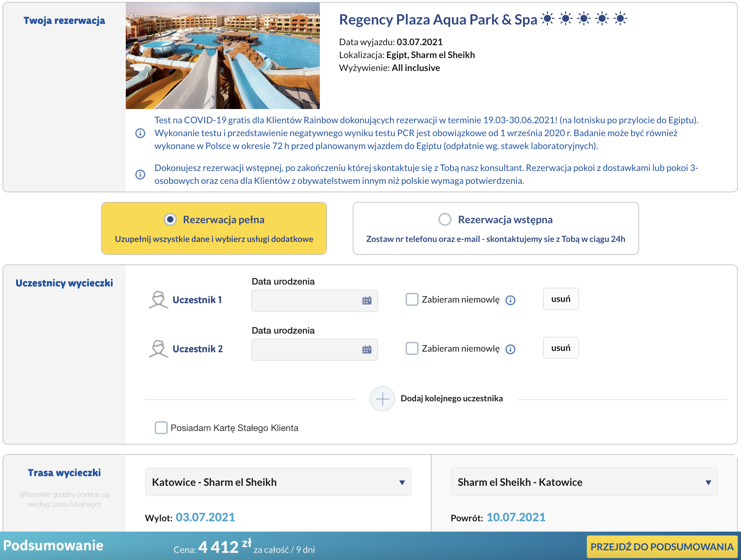The image size is (741, 560).
Task: Check Zabieram niemowlę for Uczestnik 2
Action: 412,348
